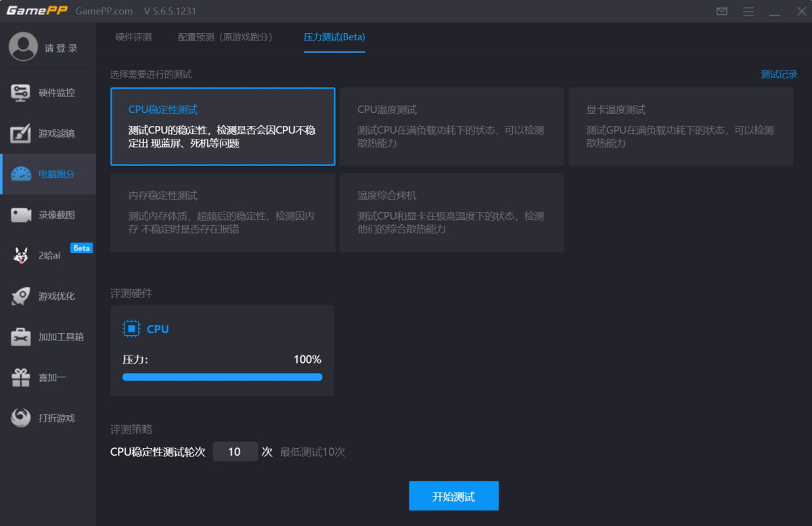Choose the 温度综合烤机 stress test
This screenshot has width=812, height=526.
[451, 212]
